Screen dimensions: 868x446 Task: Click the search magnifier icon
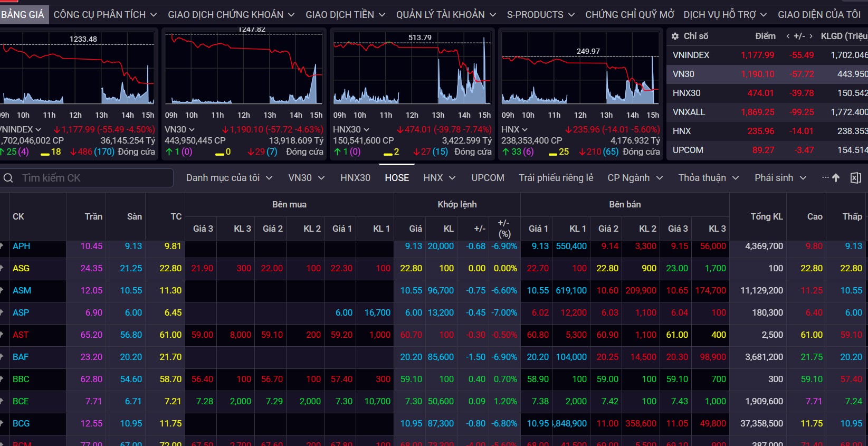(8, 178)
